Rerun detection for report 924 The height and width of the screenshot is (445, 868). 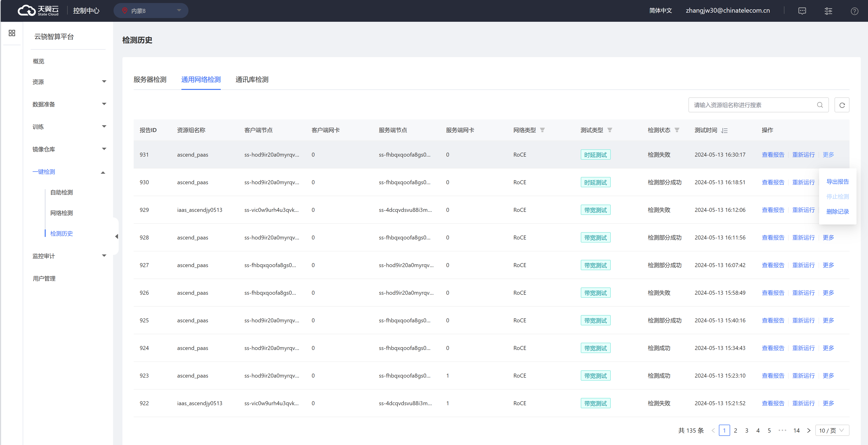tap(803, 348)
